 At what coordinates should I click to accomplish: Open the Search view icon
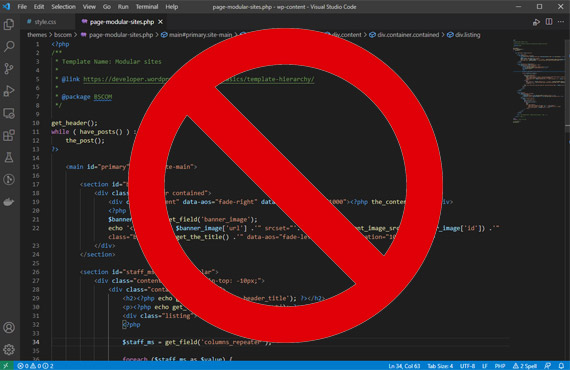click(x=9, y=46)
